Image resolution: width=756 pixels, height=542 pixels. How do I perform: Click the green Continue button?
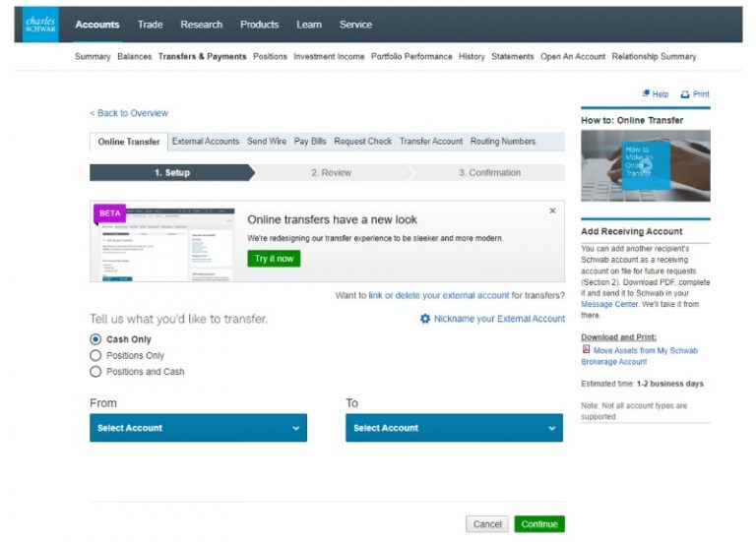[539, 524]
